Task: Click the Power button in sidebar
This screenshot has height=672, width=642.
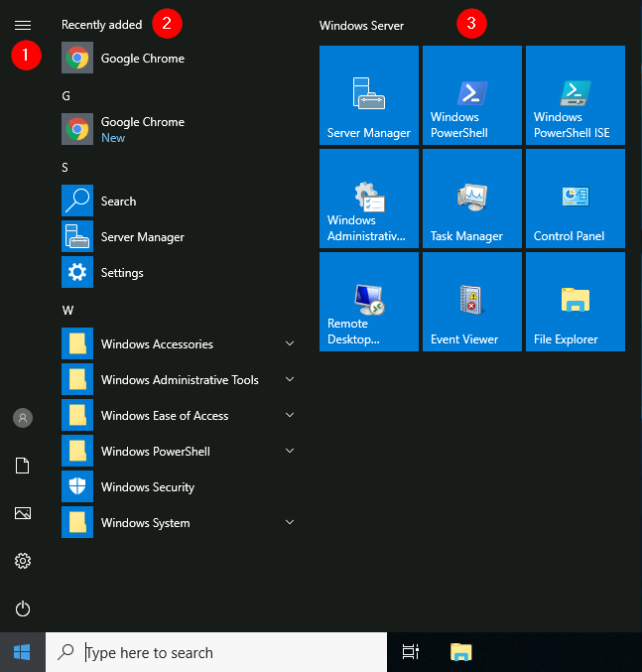Action: (x=23, y=608)
